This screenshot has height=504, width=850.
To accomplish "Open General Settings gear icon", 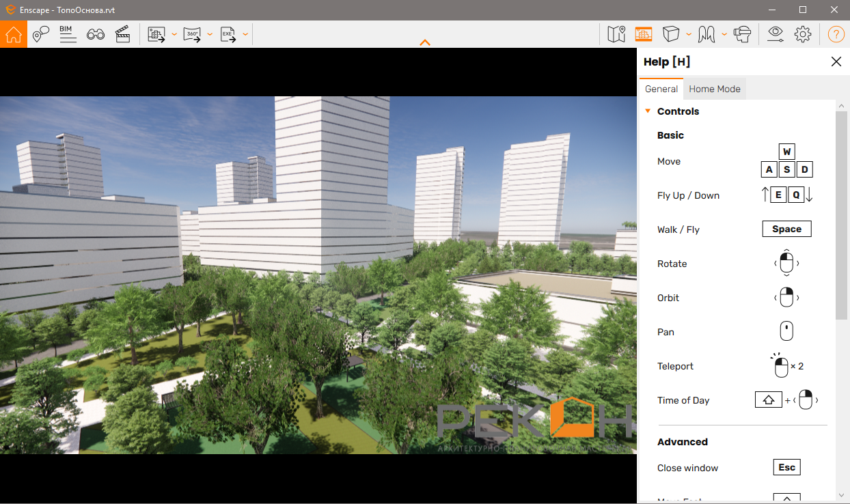I will coord(803,34).
